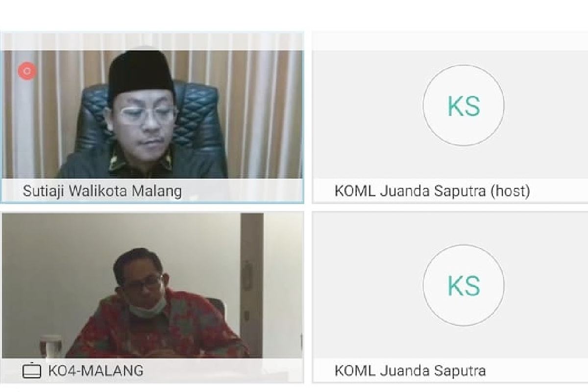The image size is (588, 392).
Task: Select the KS avatar in the host tile
Action: coord(463,106)
